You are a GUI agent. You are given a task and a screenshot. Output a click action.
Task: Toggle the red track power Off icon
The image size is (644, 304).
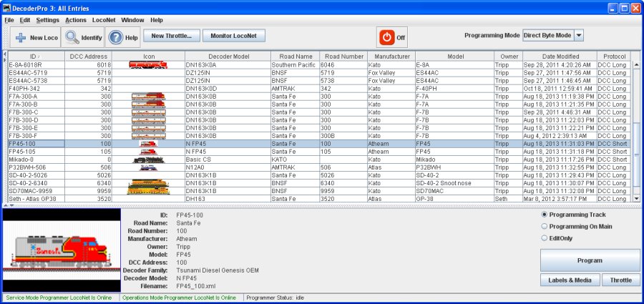tap(387, 36)
